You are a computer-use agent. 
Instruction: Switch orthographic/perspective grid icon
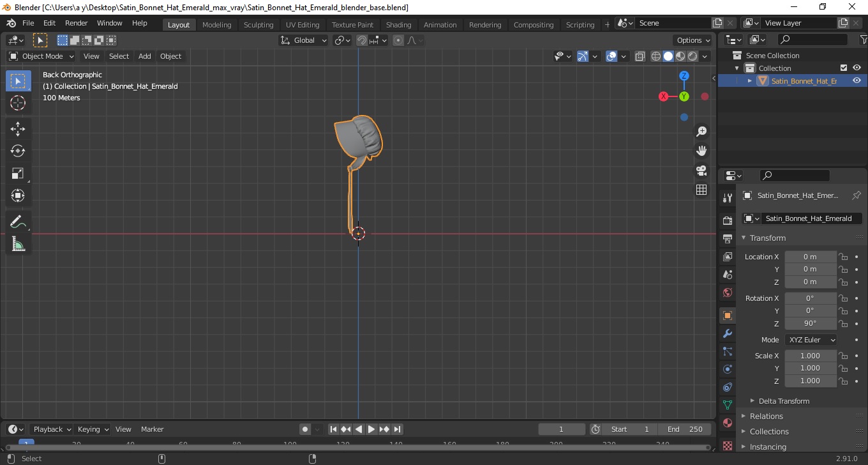click(x=701, y=190)
